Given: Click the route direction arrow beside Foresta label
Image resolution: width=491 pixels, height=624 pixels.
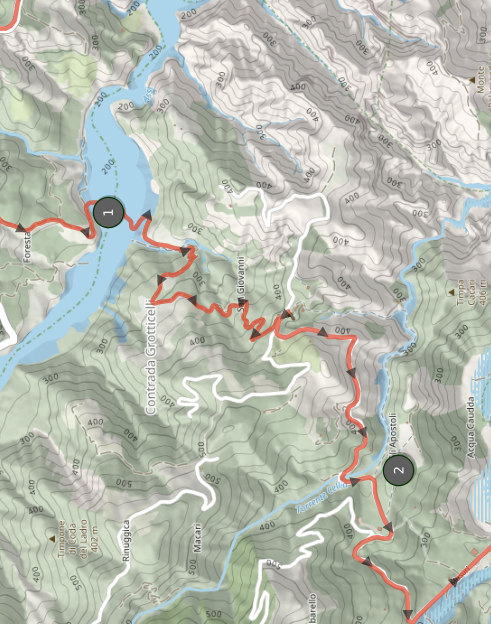Looking at the screenshot, I should coord(20,228).
